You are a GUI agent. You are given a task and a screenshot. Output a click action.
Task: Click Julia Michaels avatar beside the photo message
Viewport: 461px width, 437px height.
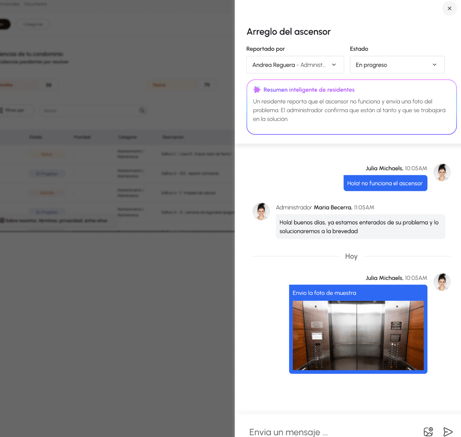[x=442, y=282]
